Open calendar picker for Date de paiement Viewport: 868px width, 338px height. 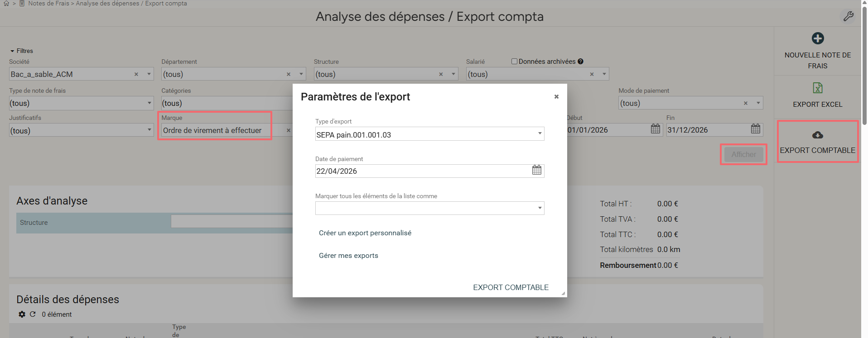tap(536, 170)
